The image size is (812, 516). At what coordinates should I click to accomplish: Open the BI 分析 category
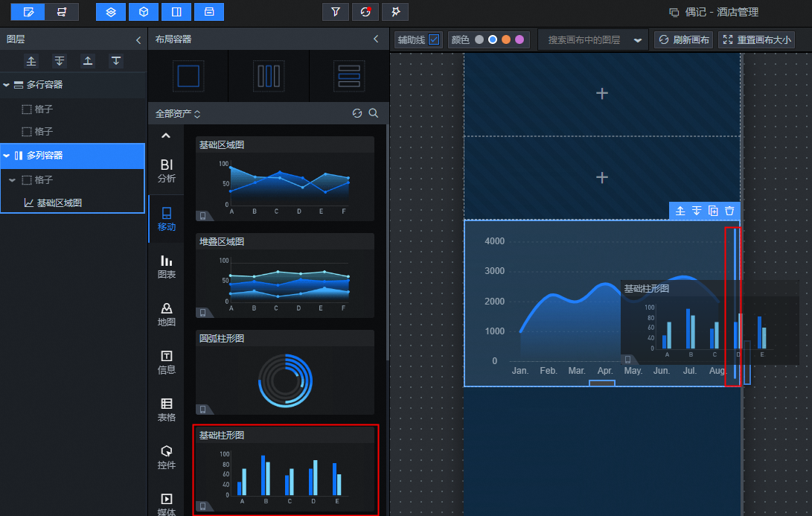click(166, 171)
